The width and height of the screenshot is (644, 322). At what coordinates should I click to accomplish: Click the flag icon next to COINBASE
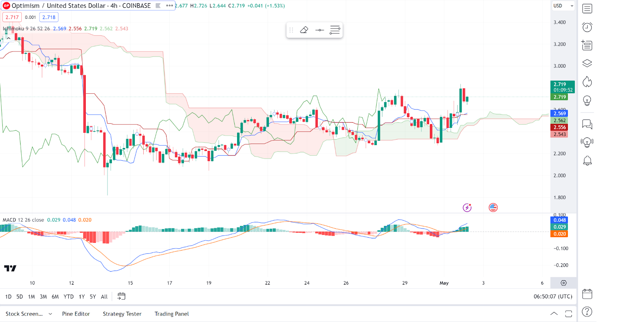pos(158,6)
